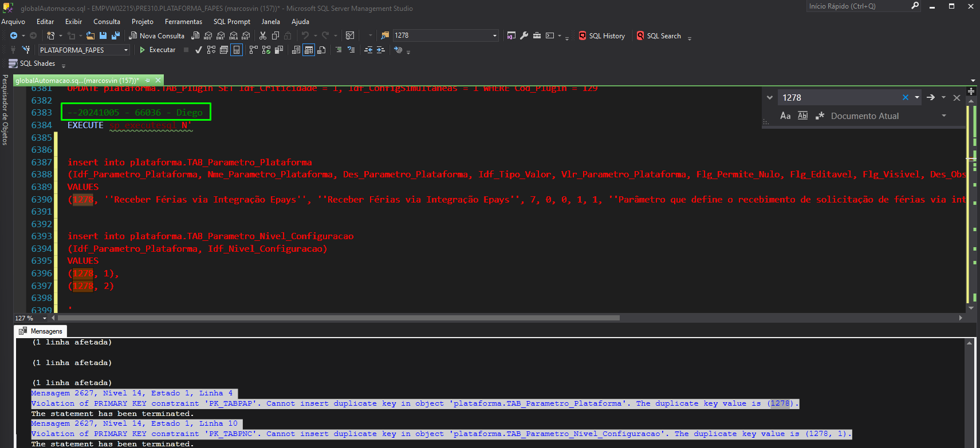This screenshot has width=980, height=448.
Task: Click the SQL Shades toolbar button
Action: tap(32, 64)
